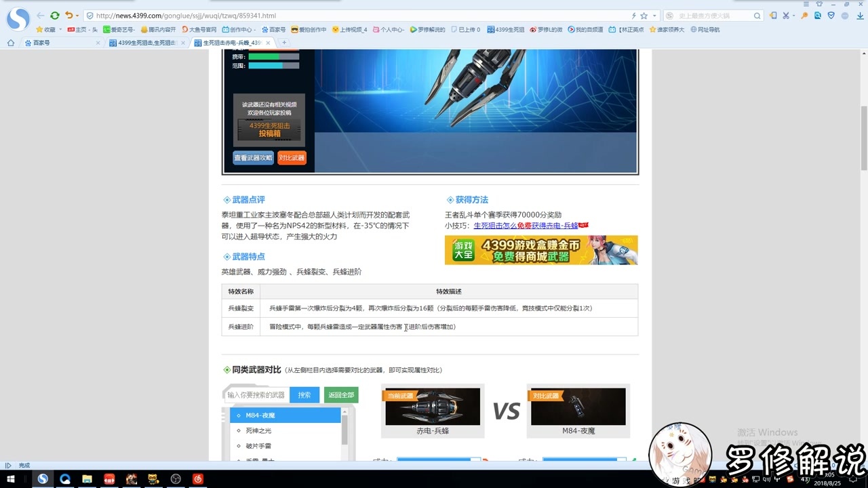This screenshot has height=488, width=868.
Task: Click 武器点评 section heading
Action: pyautogui.click(x=248, y=200)
